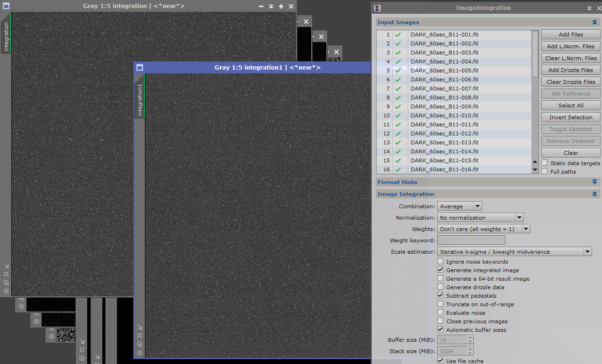The height and width of the screenshot is (364, 602).
Task: Select the vertical integration1 view tab
Action: [140, 100]
